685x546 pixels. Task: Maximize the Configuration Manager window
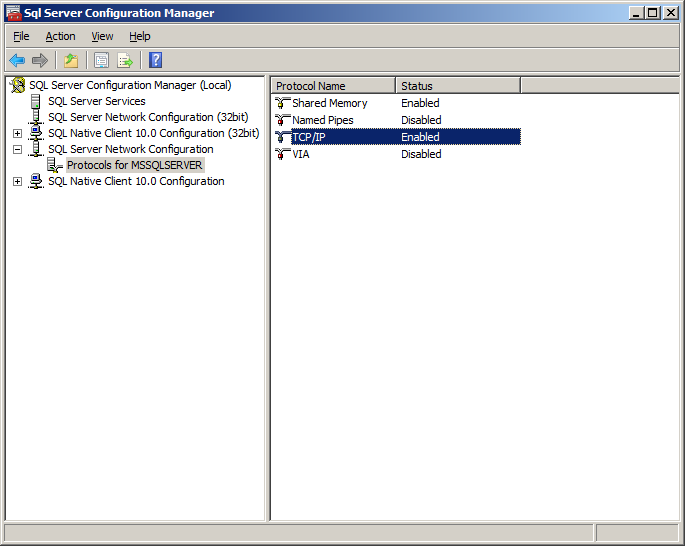[653, 13]
